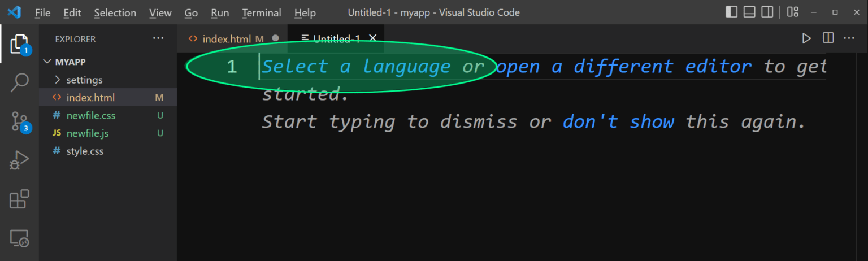Click the EXPLORER panel title

(x=75, y=39)
